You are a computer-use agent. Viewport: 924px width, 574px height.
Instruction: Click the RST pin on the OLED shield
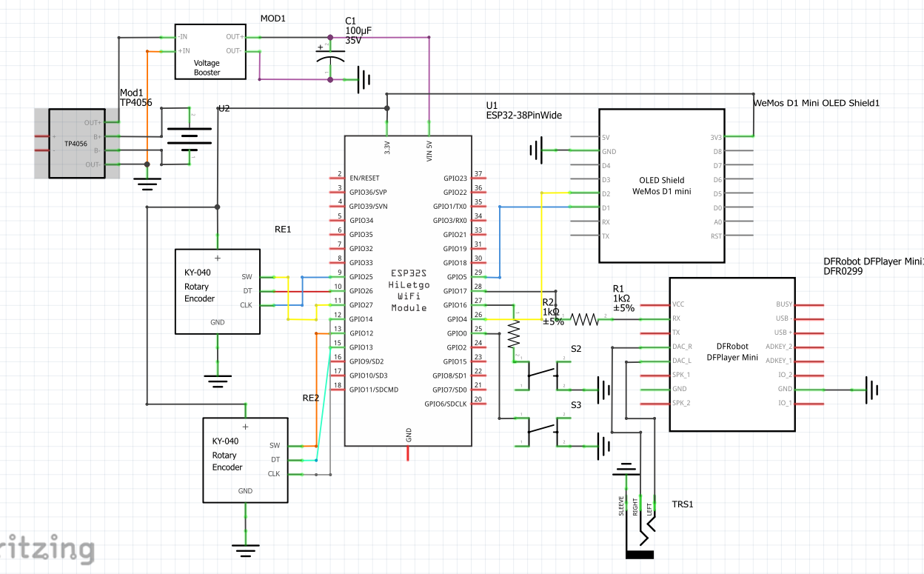[737, 236]
